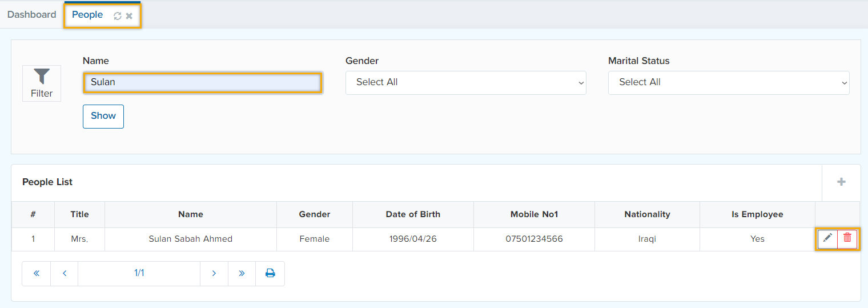The image size is (868, 308).
Task: Edit Sulan Sabah Ahmed's record
Action: 827,238
